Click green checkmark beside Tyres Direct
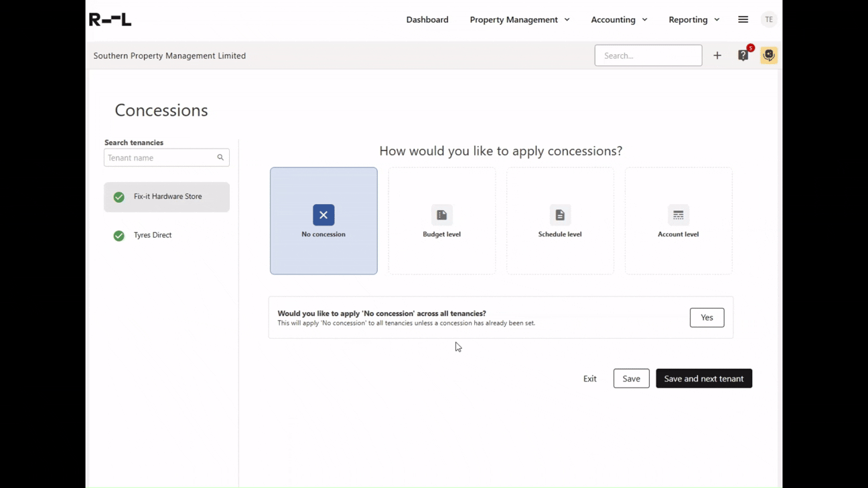 point(119,236)
